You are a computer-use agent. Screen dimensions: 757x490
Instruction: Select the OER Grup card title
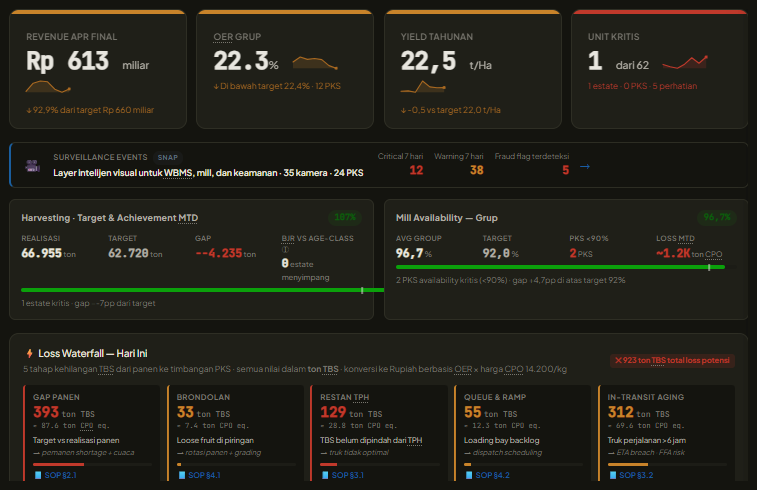237,37
